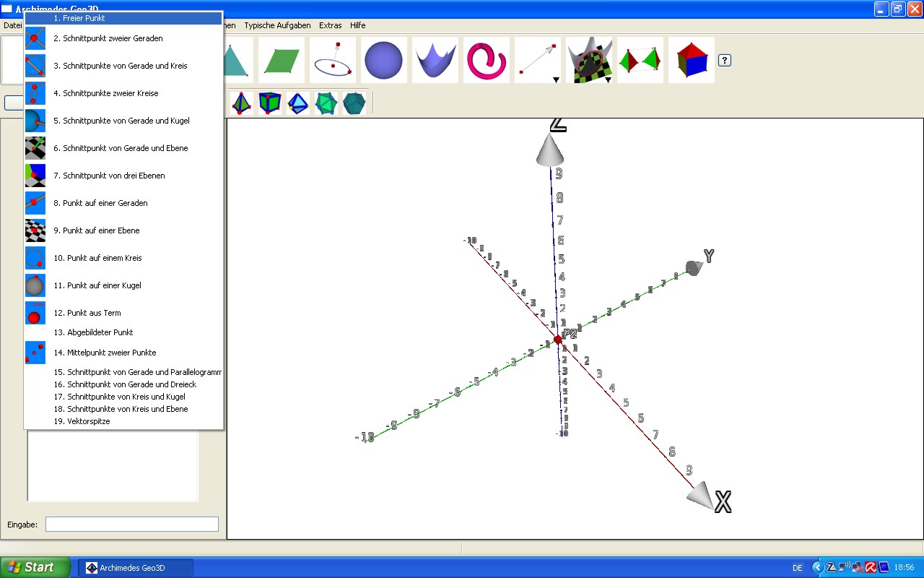Open the vector tool dropdown arrow
This screenshot has height=578, width=924.
(556, 79)
